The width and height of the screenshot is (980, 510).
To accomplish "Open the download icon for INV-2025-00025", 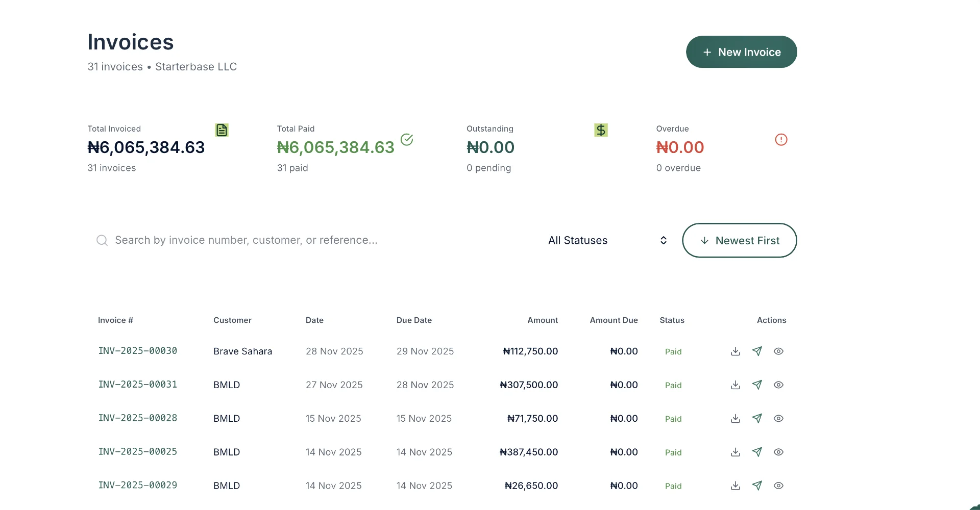I will click(735, 452).
